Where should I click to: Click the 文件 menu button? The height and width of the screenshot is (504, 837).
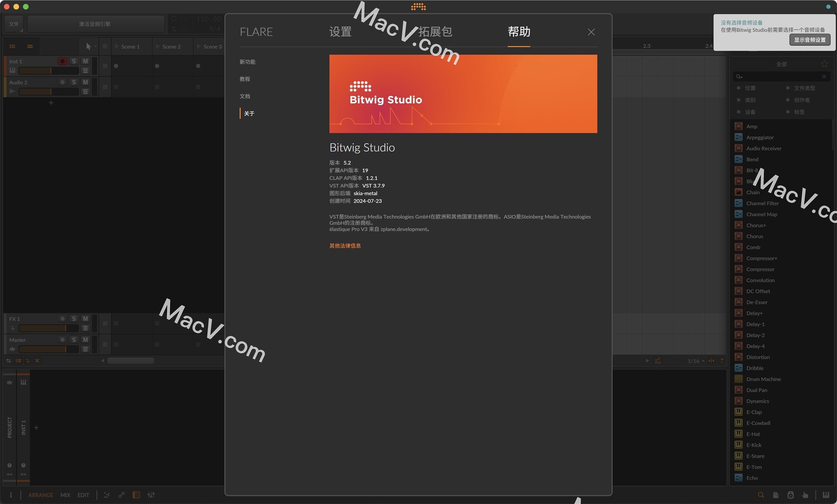(14, 24)
